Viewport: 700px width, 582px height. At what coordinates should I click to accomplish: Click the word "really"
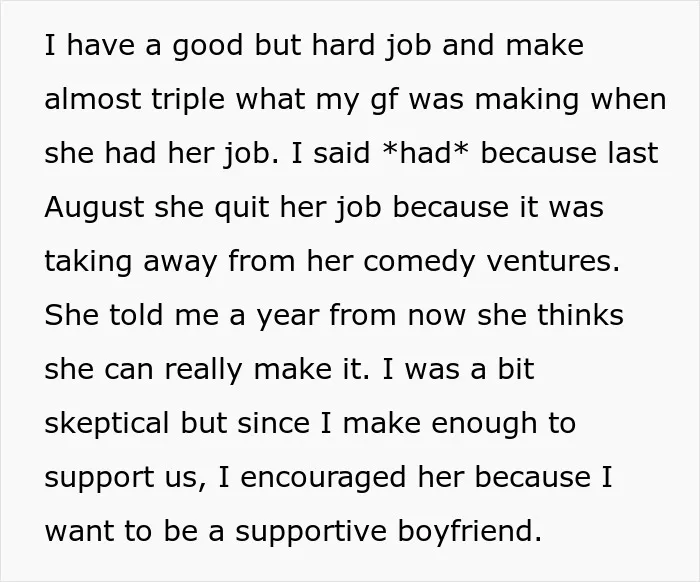203,370
